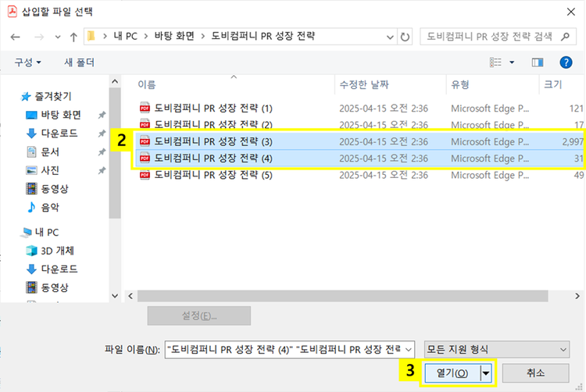Change view layout icon
This screenshot has height=392, width=586.
click(495, 62)
